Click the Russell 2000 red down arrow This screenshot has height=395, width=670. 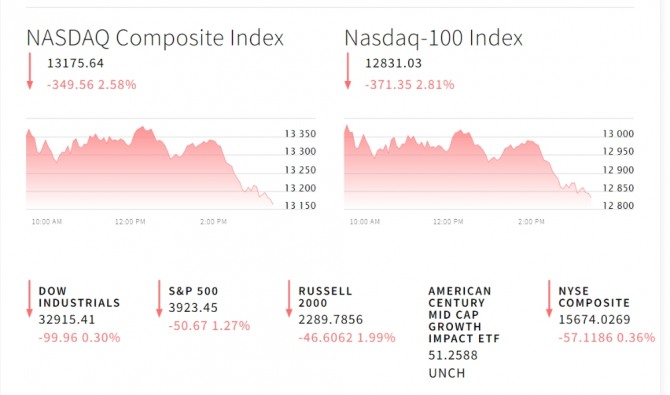(289, 299)
